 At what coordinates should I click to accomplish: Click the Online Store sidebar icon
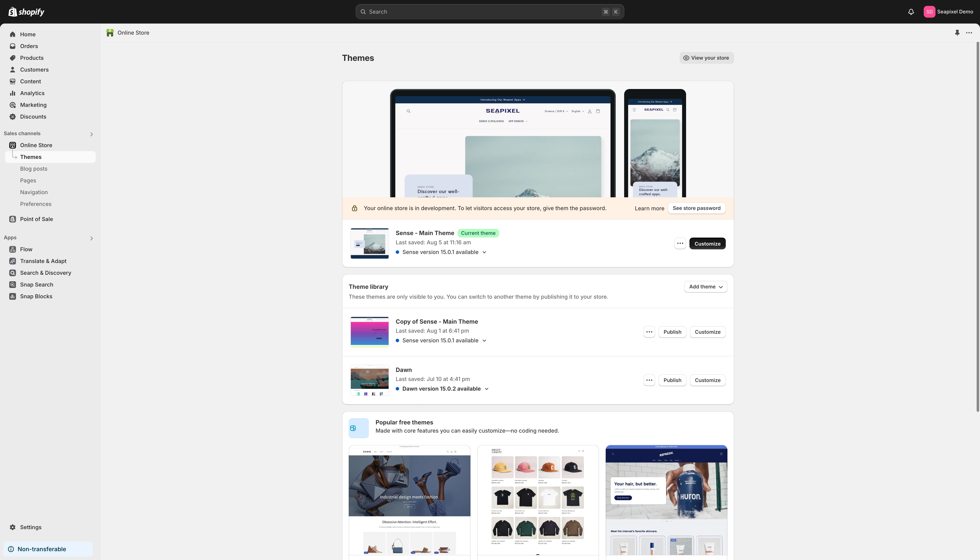click(x=13, y=145)
